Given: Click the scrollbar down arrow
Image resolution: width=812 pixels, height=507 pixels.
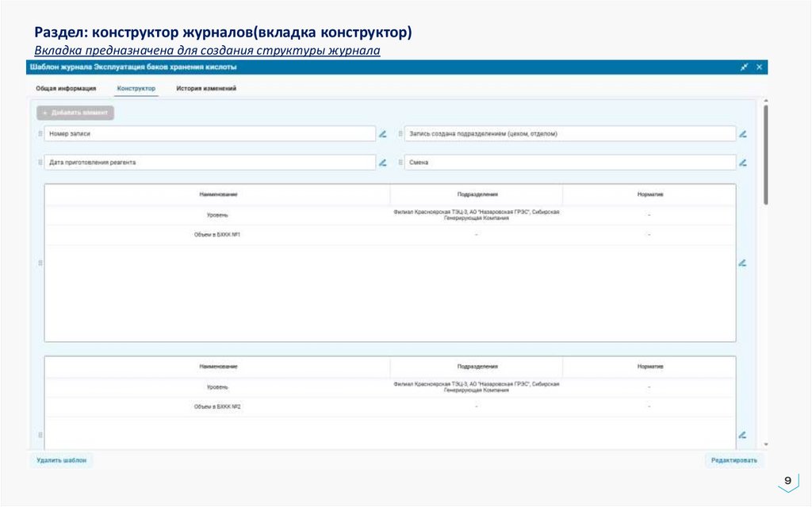Looking at the screenshot, I should pos(765,444).
